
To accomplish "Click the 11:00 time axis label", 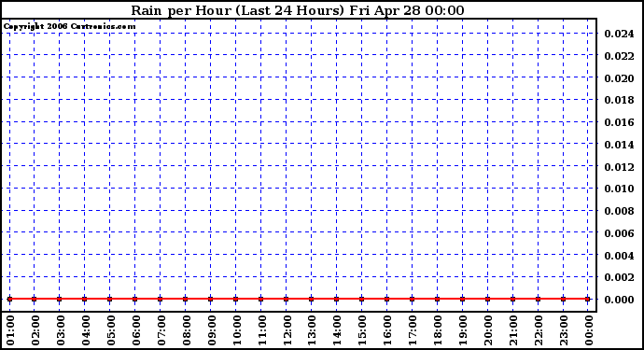I will coord(262,330).
